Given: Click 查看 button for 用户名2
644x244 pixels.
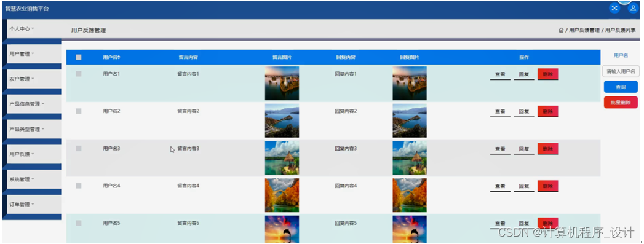Looking at the screenshot, I should (x=500, y=112).
